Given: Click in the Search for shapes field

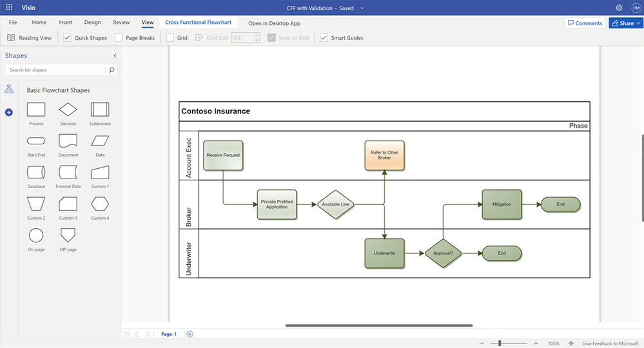Looking at the screenshot, I should point(55,70).
